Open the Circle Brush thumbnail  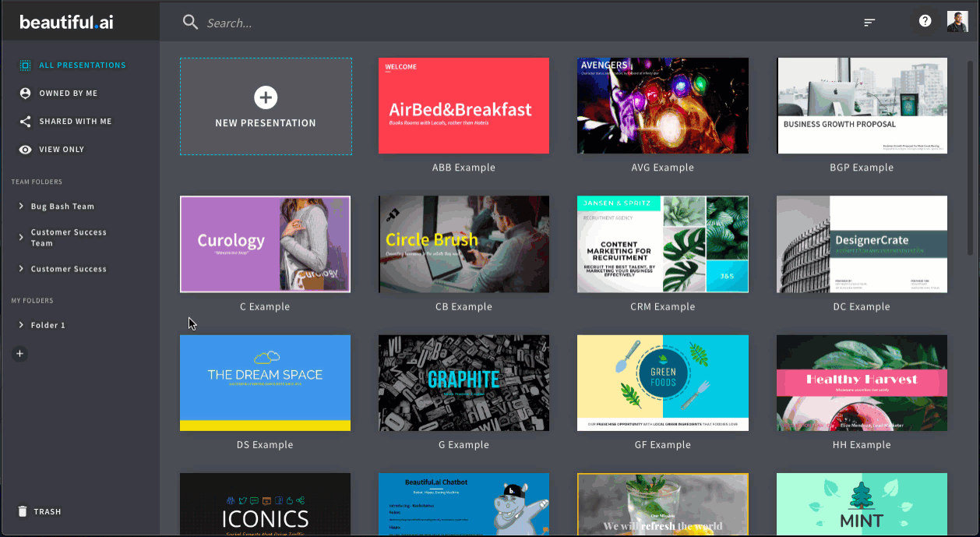[x=464, y=244]
